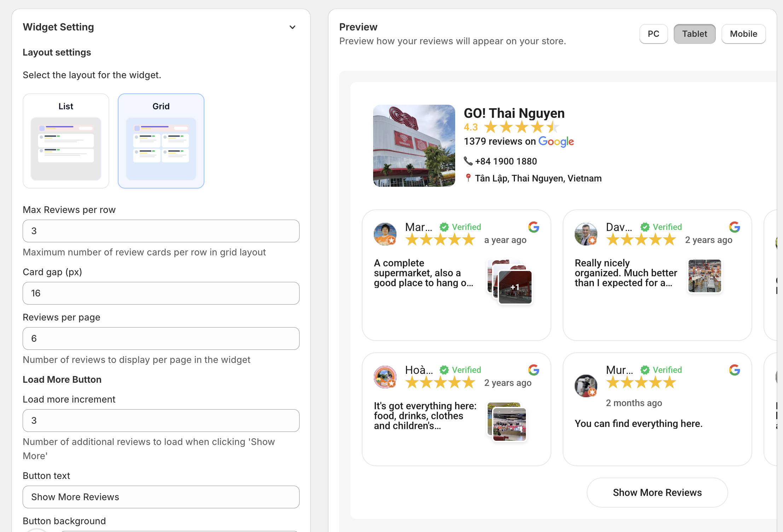Click Google icon on Mur... review card
Screen dimensions: 783x532
[x=734, y=370]
